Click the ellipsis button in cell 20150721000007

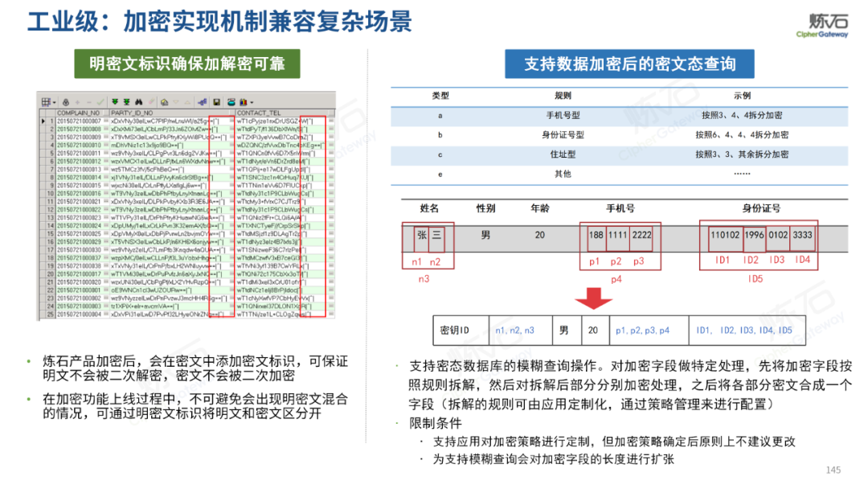point(106,121)
